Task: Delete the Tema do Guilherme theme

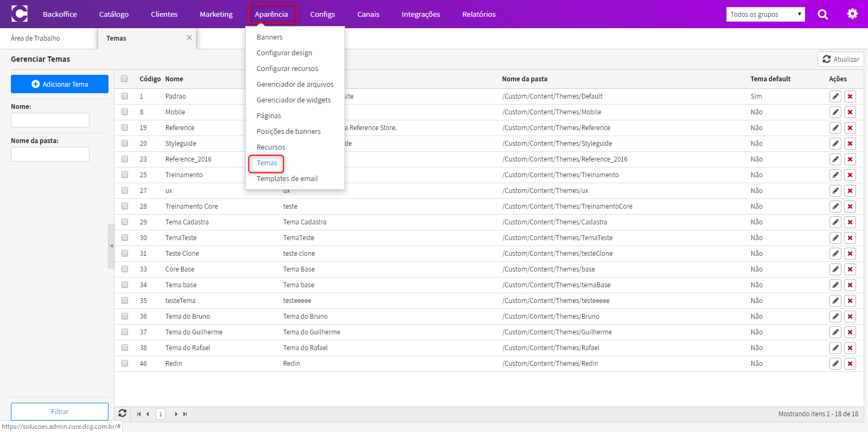Action: coord(850,332)
